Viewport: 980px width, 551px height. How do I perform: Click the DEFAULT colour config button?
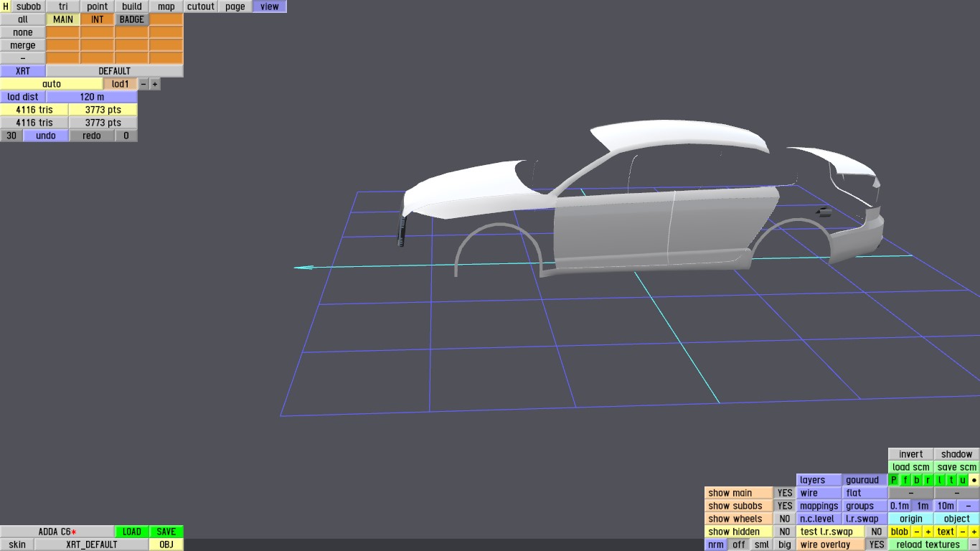coord(115,71)
